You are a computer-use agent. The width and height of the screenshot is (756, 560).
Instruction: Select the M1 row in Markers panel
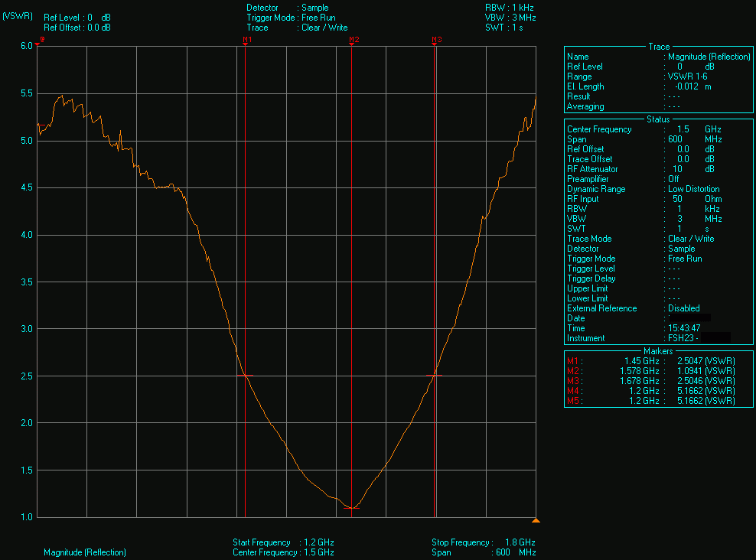[x=651, y=361]
